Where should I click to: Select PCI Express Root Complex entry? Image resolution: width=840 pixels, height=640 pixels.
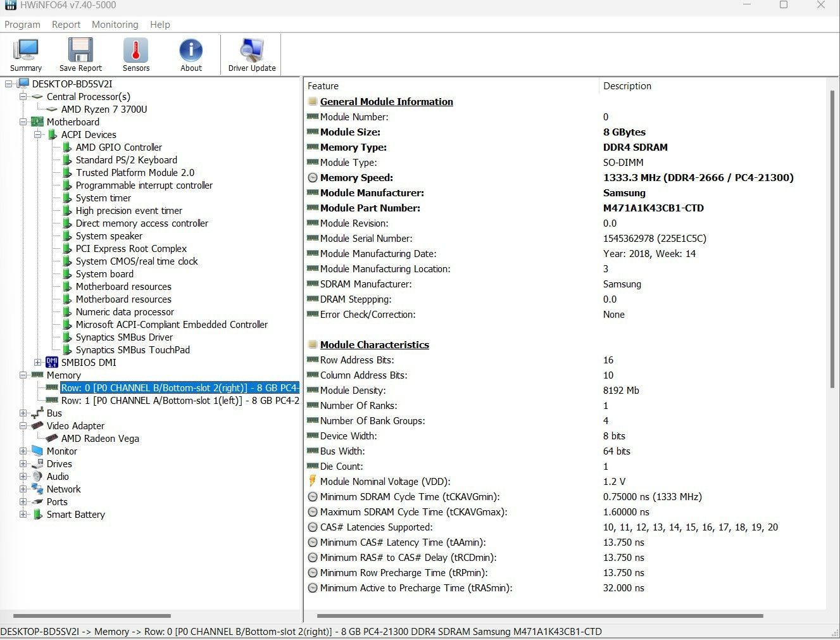131,248
